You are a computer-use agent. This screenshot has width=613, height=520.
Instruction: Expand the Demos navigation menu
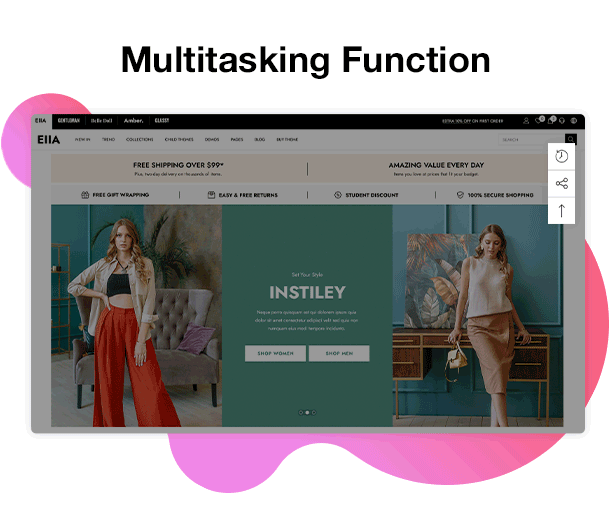(x=212, y=140)
